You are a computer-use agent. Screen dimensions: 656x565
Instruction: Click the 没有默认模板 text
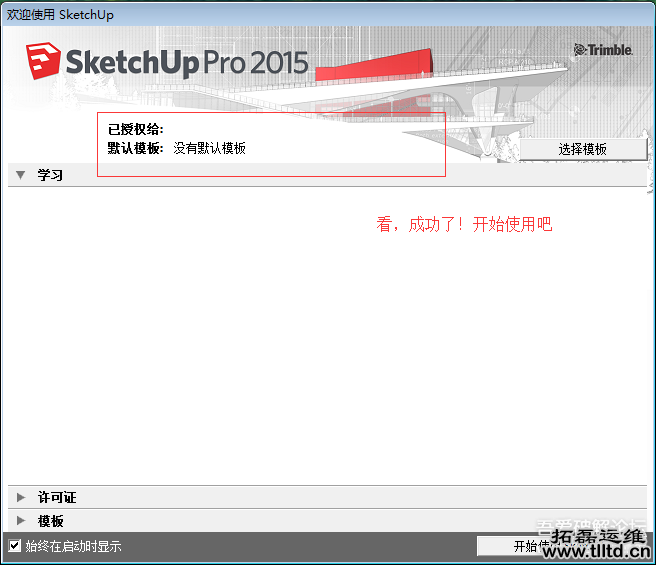[x=210, y=148]
